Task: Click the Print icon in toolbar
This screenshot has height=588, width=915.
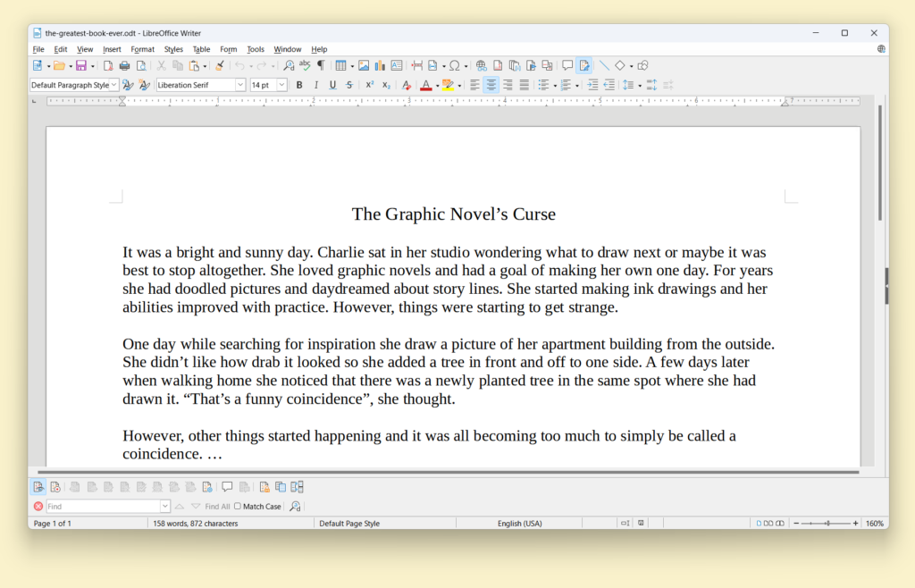Action: tap(124, 66)
